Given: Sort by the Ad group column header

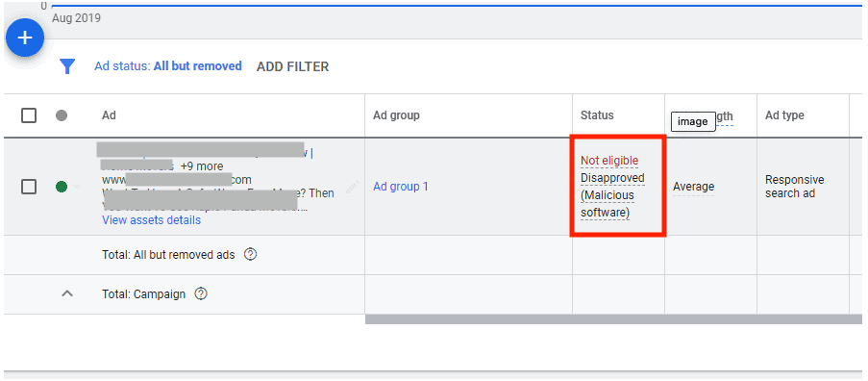Looking at the screenshot, I should click(x=396, y=115).
